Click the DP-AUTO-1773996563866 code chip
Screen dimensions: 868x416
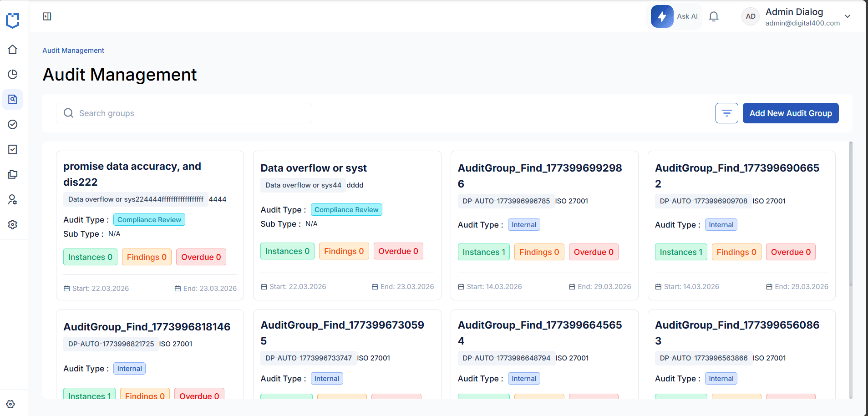(x=703, y=358)
